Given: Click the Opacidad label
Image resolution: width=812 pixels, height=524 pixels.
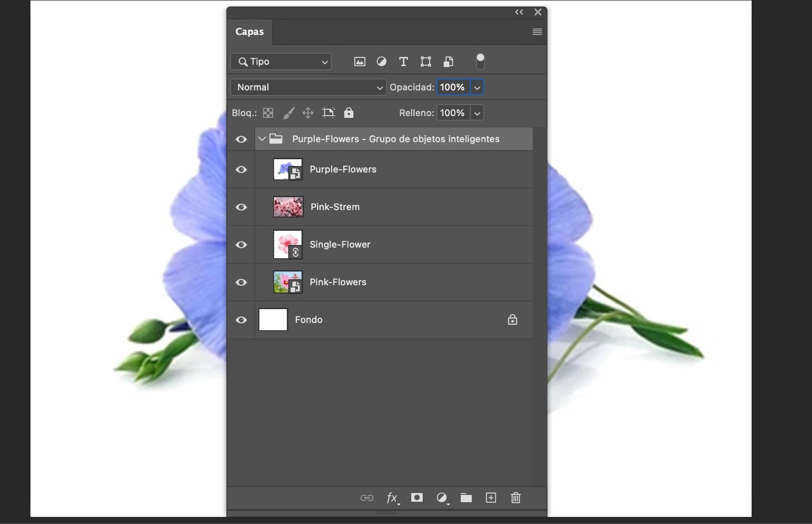Looking at the screenshot, I should 412,87.
